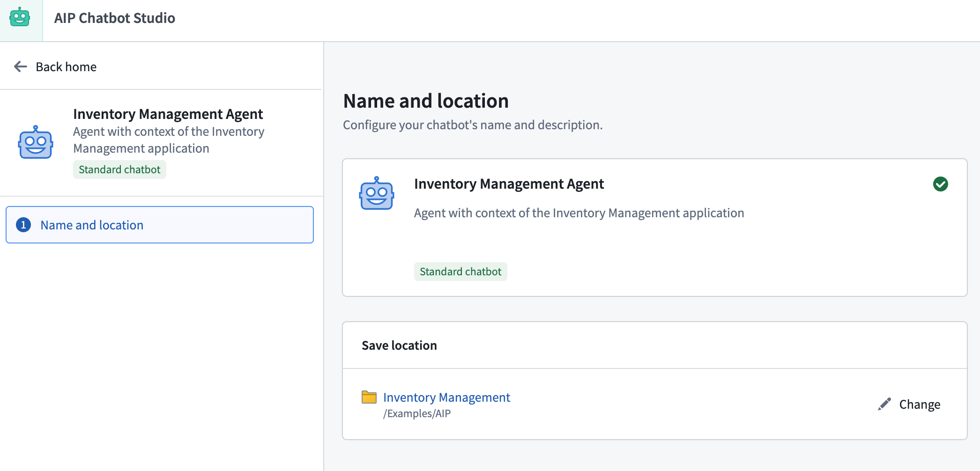Click the AIP Chatbot Studio robot logo
This screenshot has height=471, width=980.
[21, 18]
